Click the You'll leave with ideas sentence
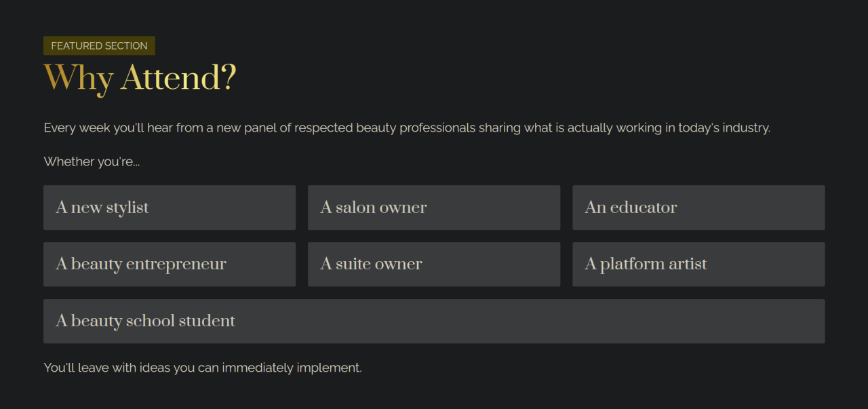The height and width of the screenshot is (409, 868). point(203,368)
